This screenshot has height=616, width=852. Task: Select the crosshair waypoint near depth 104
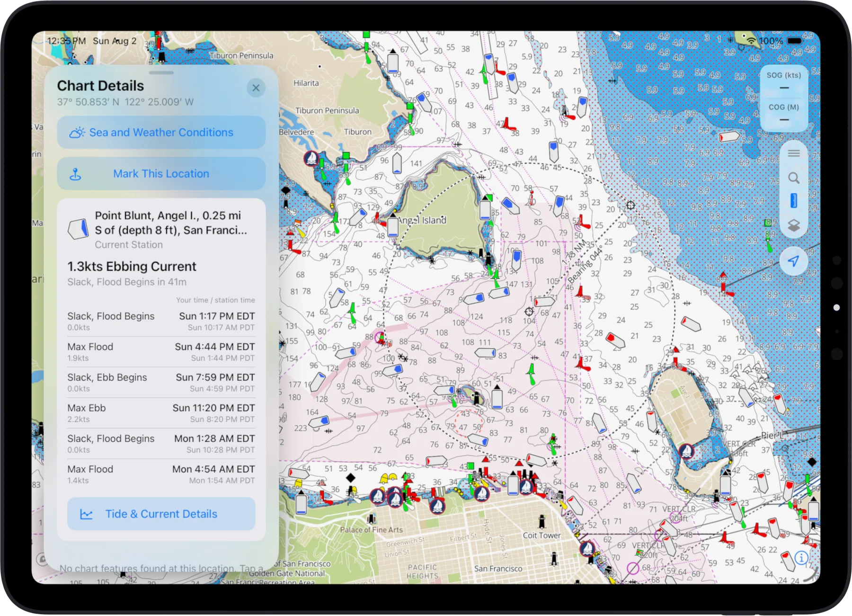click(529, 312)
